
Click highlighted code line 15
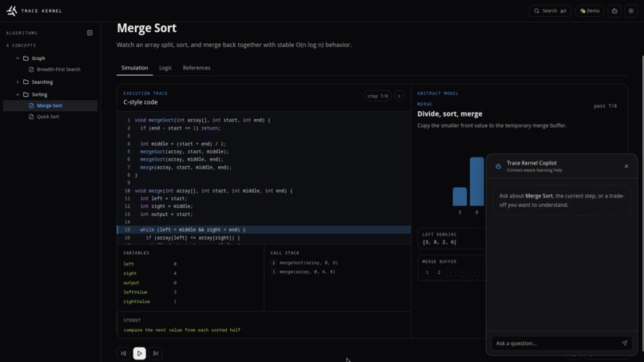point(264,229)
